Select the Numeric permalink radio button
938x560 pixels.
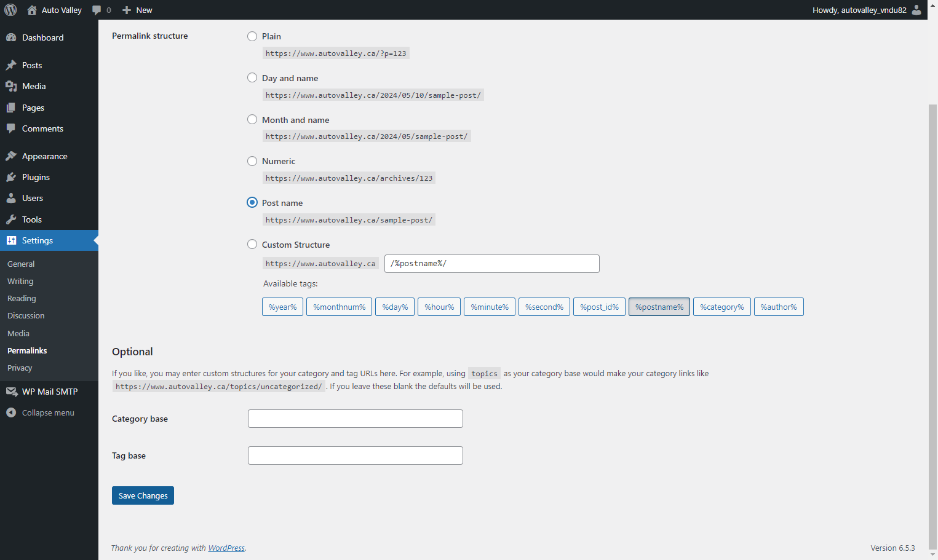click(252, 161)
